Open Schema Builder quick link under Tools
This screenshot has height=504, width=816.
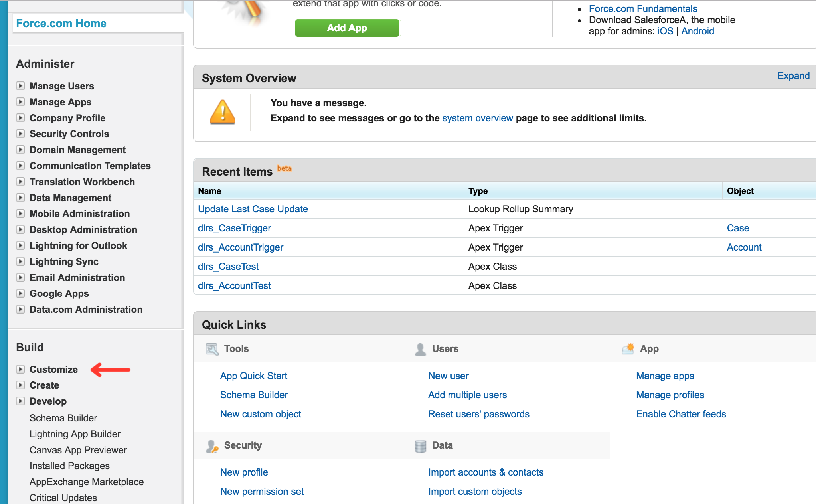(x=254, y=395)
